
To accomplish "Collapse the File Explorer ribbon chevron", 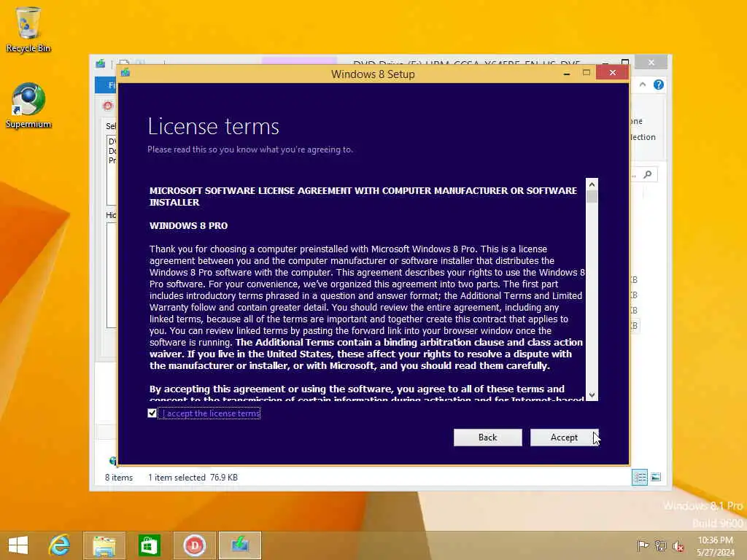I will point(643,85).
